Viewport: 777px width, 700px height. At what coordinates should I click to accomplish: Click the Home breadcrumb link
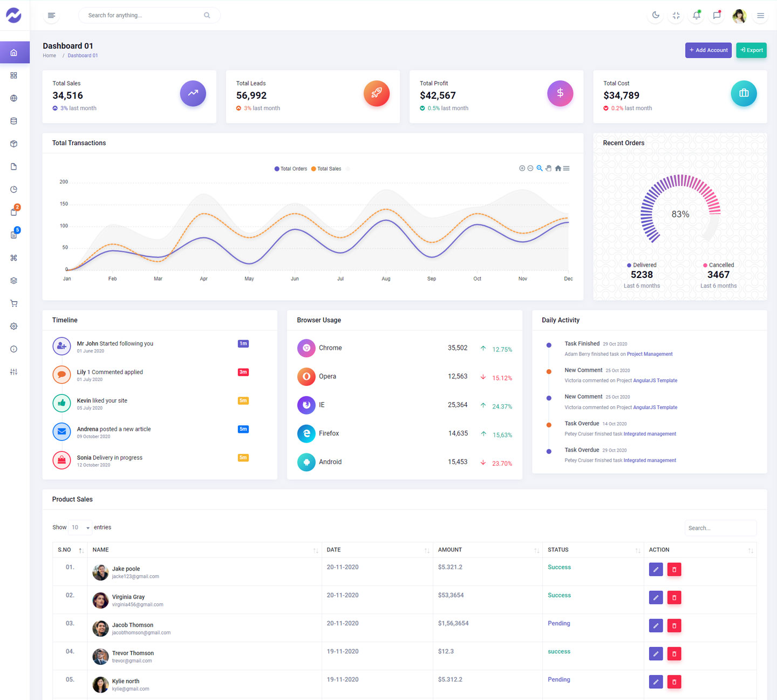coord(50,56)
